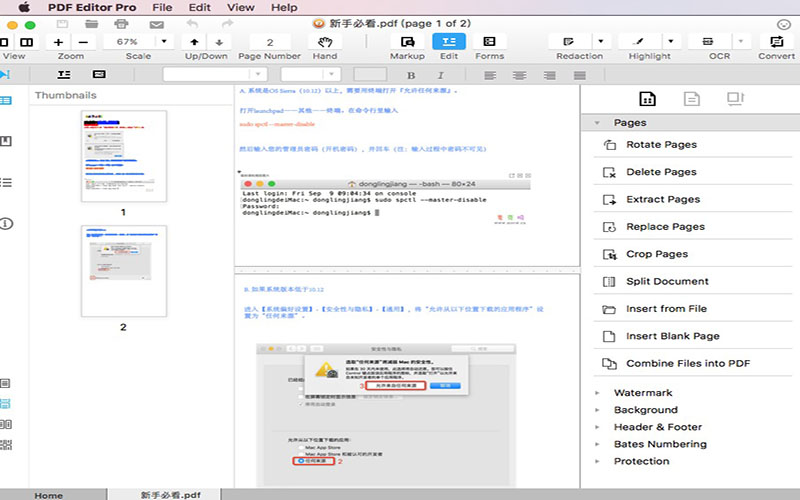Expand the Watermark section
Viewport: 800px width, 500px height.
click(597, 393)
